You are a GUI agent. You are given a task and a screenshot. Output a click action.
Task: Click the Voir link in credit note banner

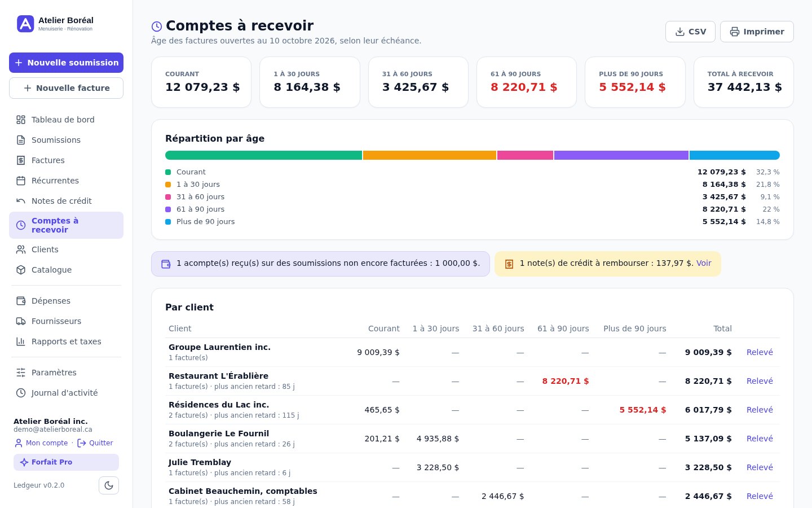[704, 263]
